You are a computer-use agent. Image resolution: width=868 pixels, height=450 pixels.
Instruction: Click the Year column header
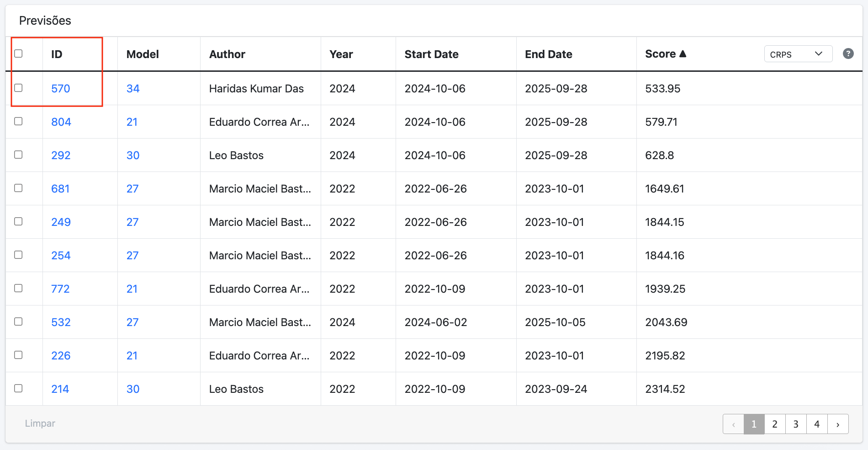point(341,54)
